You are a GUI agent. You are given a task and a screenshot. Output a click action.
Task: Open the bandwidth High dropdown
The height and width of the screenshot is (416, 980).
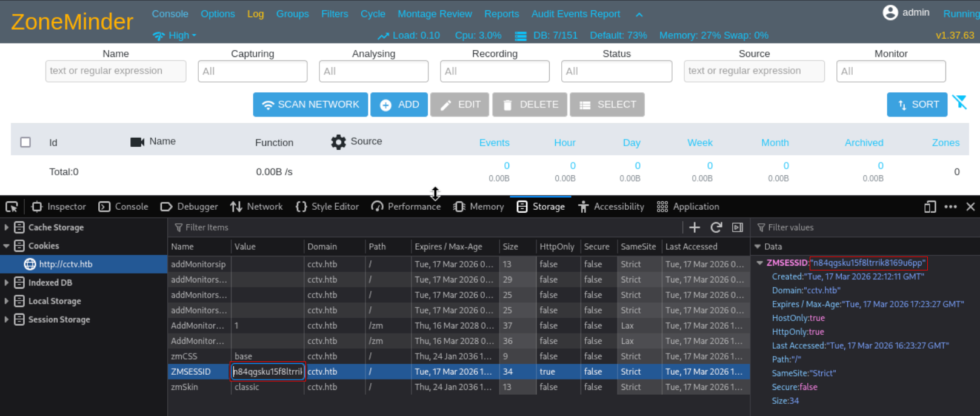tap(175, 36)
